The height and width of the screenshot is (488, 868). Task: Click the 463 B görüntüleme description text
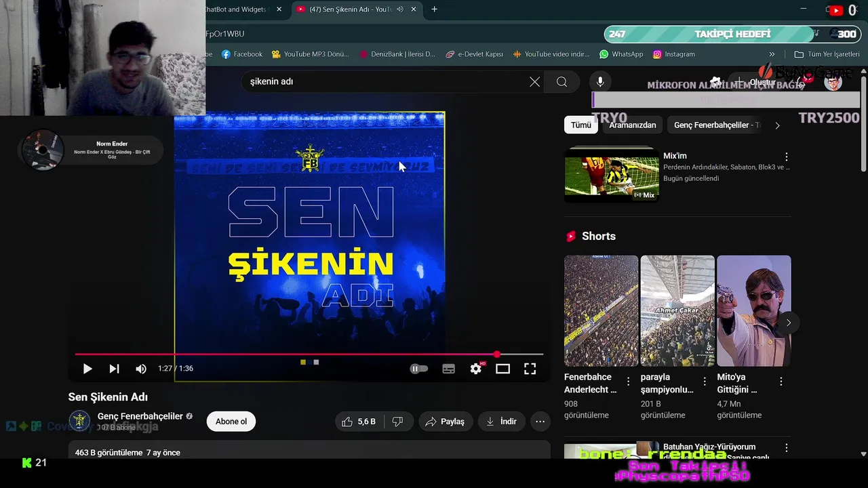tap(108, 453)
